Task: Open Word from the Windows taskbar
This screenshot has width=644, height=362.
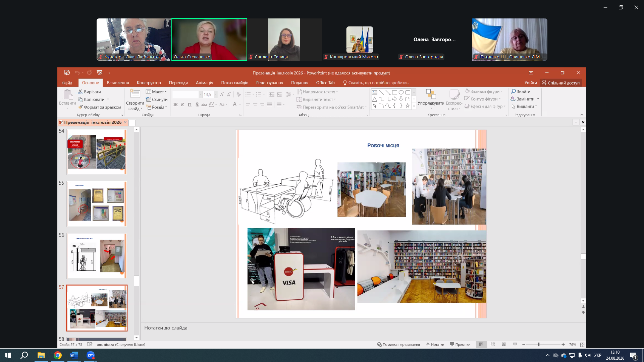Action: [74, 355]
